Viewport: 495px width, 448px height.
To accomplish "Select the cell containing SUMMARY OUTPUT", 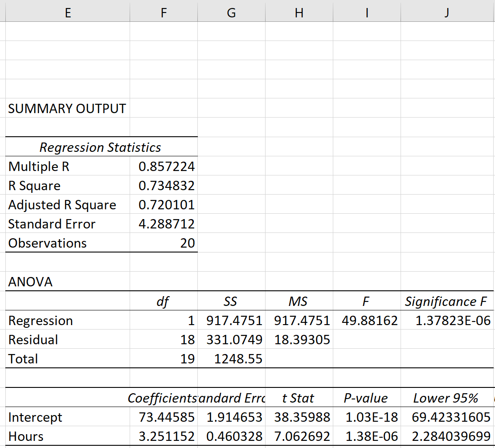I will tap(66, 108).
